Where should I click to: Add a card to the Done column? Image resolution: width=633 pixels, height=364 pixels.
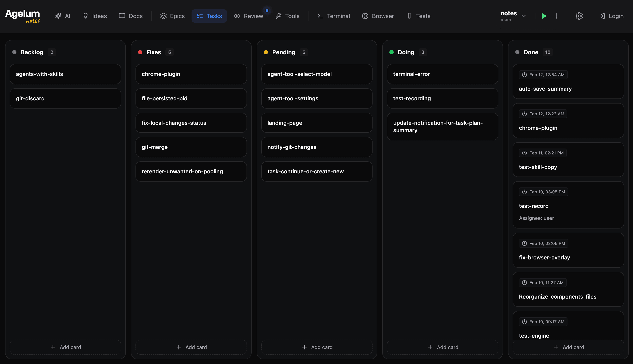569,347
